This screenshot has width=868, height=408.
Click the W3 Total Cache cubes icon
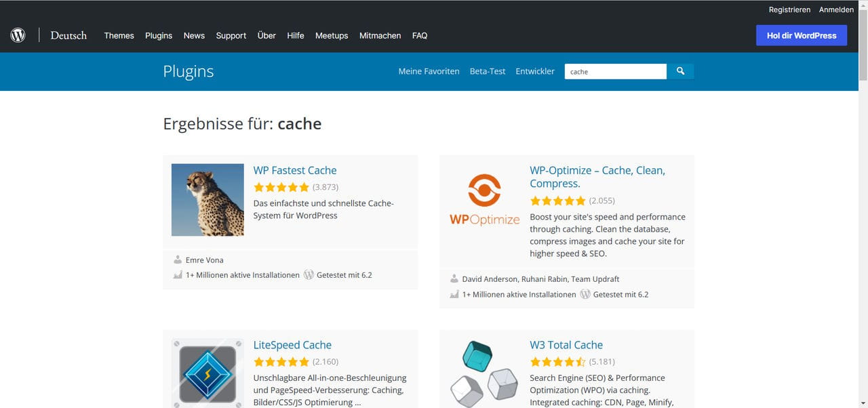tap(484, 372)
